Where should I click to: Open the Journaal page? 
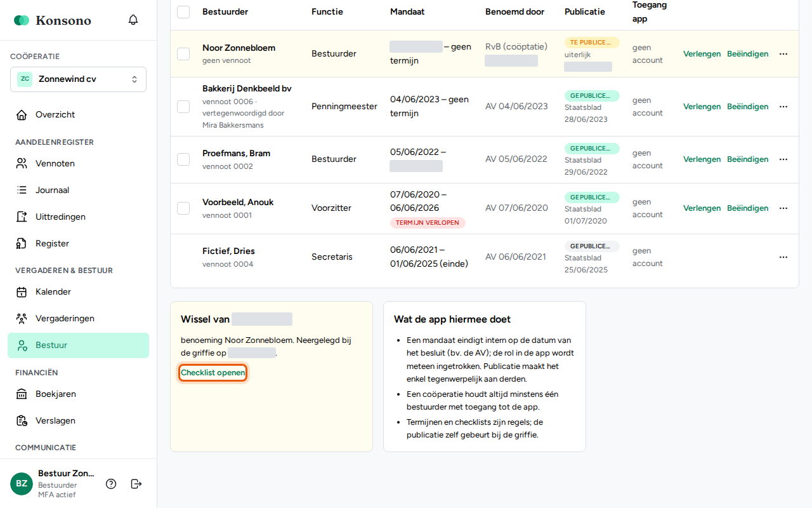78,190
